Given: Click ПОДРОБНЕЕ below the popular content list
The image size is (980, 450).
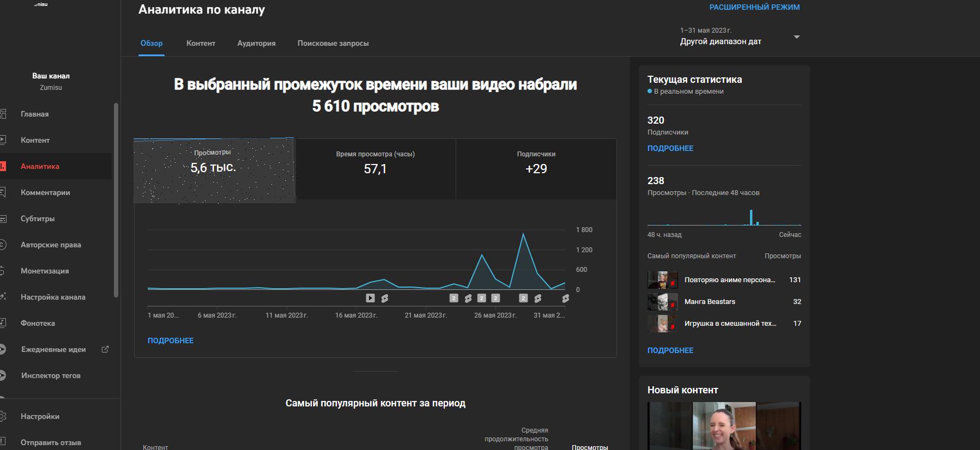Looking at the screenshot, I should 670,350.
